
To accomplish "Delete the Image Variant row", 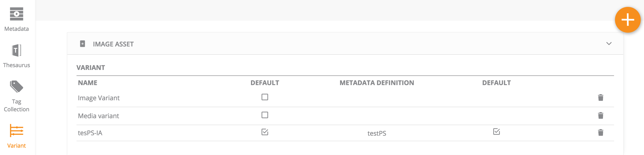I will click(x=600, y=98).
